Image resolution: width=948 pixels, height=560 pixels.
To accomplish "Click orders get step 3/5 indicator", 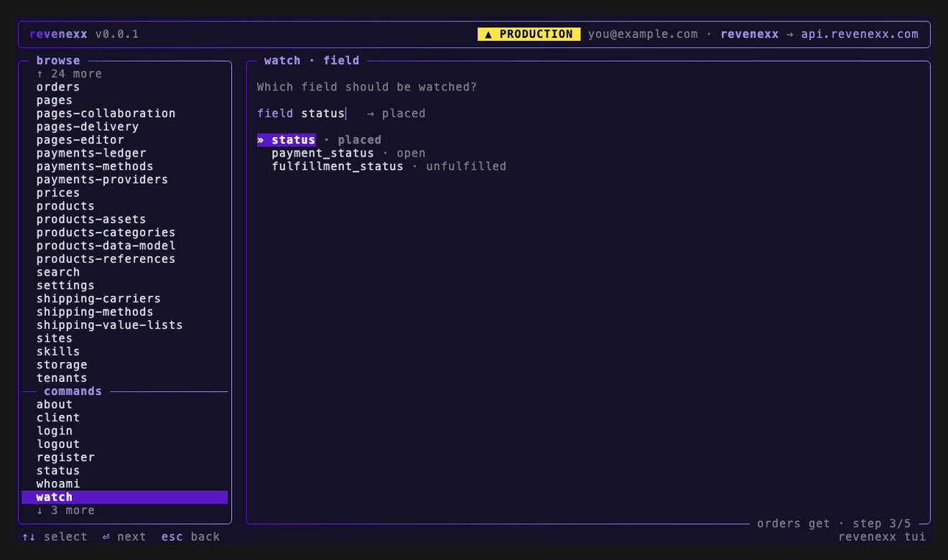I will click(x=834, y=523).
